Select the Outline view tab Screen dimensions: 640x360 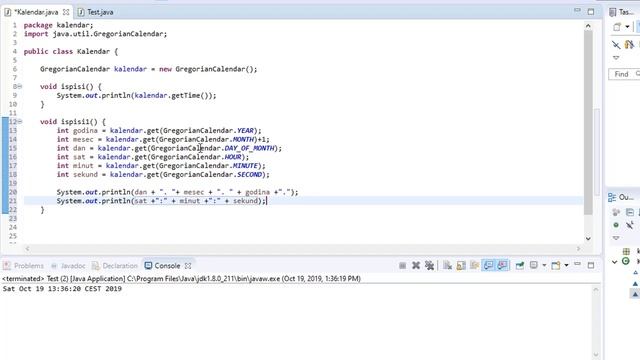pyautogui.click(x=622, y=198)
